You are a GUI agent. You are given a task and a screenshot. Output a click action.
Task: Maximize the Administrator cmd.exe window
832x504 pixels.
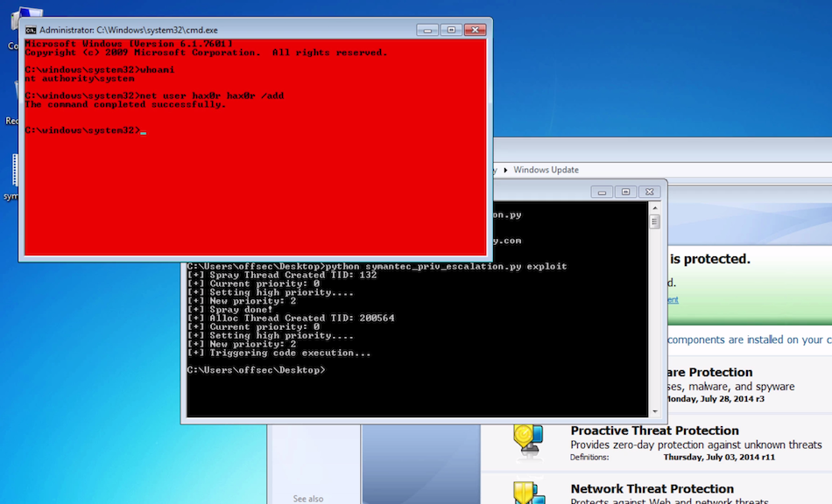pos(451,31)
